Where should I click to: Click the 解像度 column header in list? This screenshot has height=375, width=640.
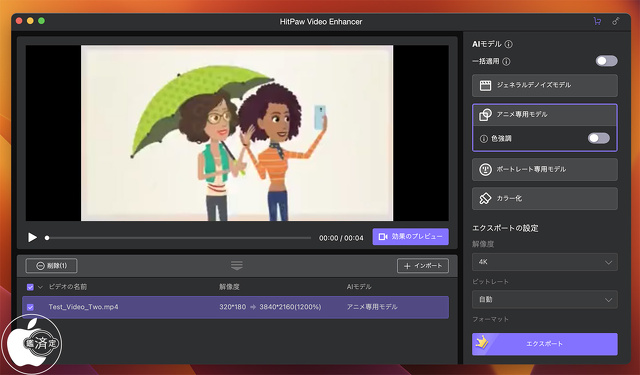(x=229, y=287)
